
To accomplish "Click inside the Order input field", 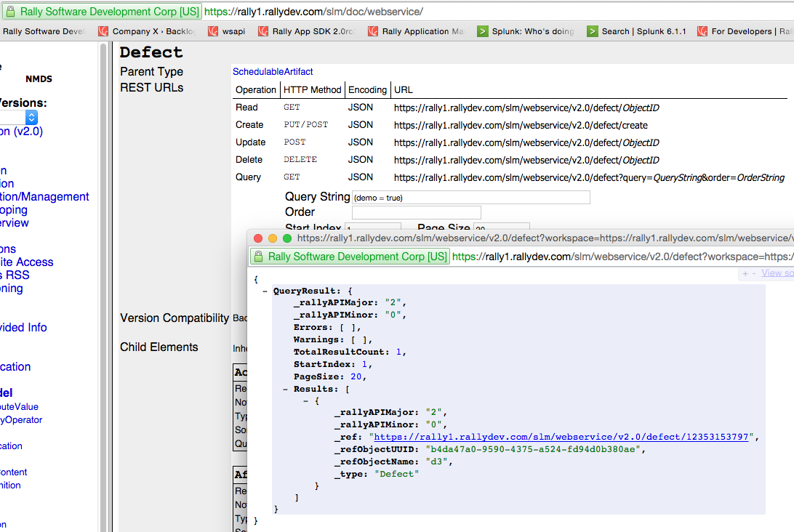I will tap(416, 211).
